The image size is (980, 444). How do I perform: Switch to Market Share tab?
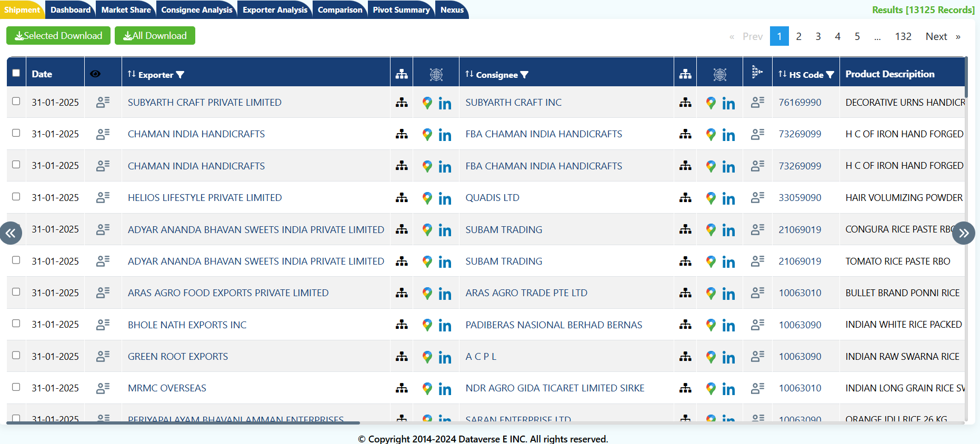pyautogui.click(x=126, y=9)
